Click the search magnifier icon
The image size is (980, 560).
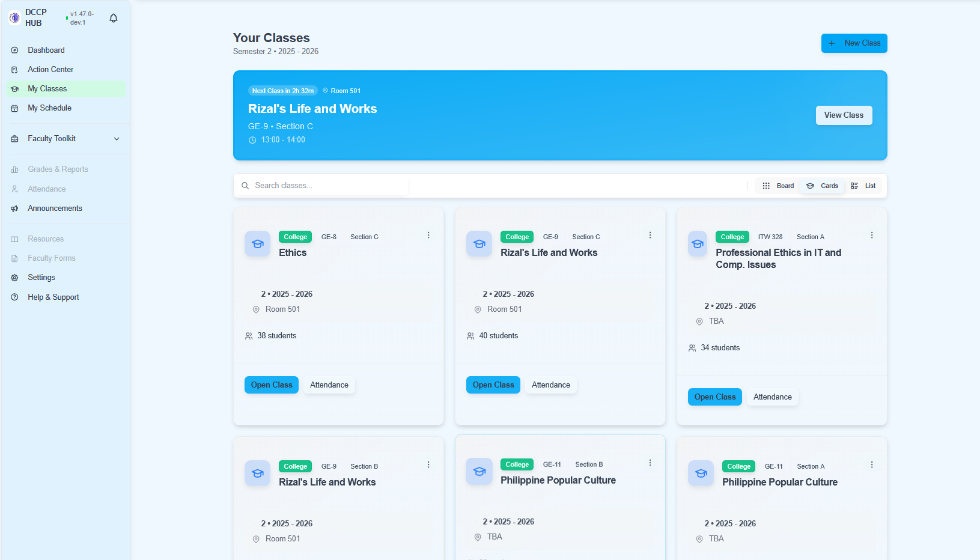[x=245, y=186]
